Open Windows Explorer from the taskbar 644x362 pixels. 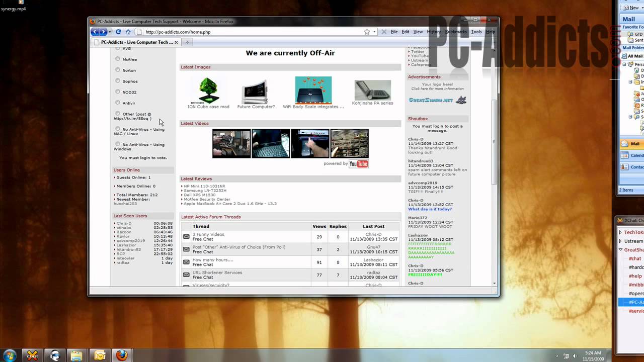76,355
